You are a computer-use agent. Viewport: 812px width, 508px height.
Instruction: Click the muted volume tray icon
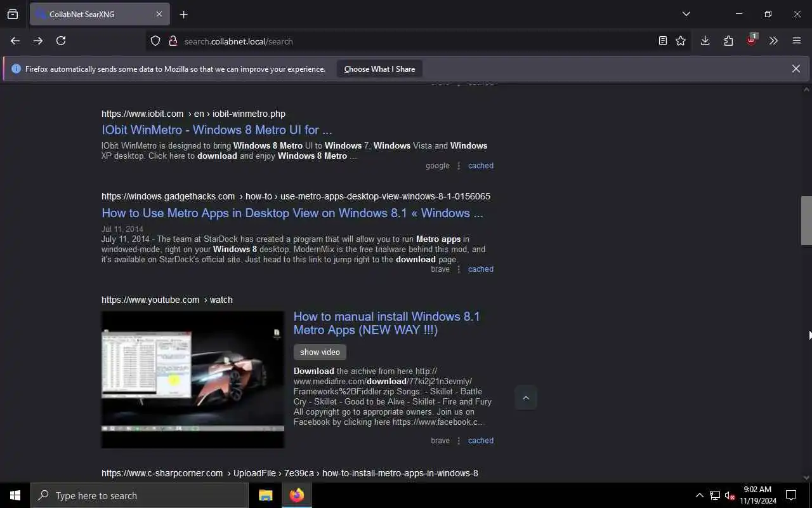click(730, 495)
